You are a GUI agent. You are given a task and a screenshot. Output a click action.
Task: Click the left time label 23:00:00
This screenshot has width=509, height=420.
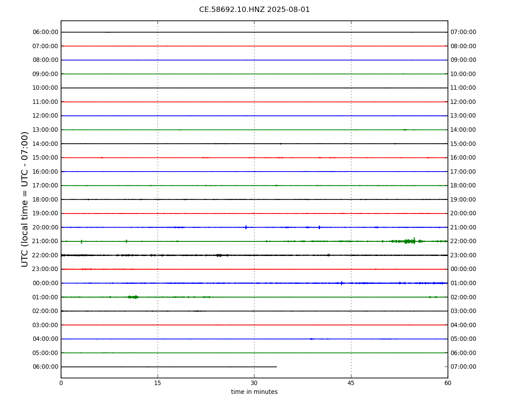(x=46, y=269)
